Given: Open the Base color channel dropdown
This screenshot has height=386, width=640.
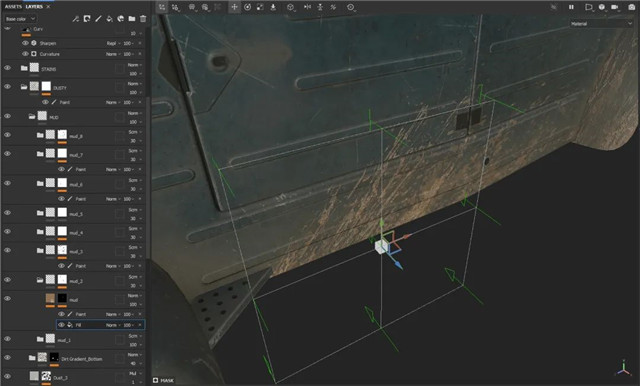Looking at the screenshot, I should 20,19.
